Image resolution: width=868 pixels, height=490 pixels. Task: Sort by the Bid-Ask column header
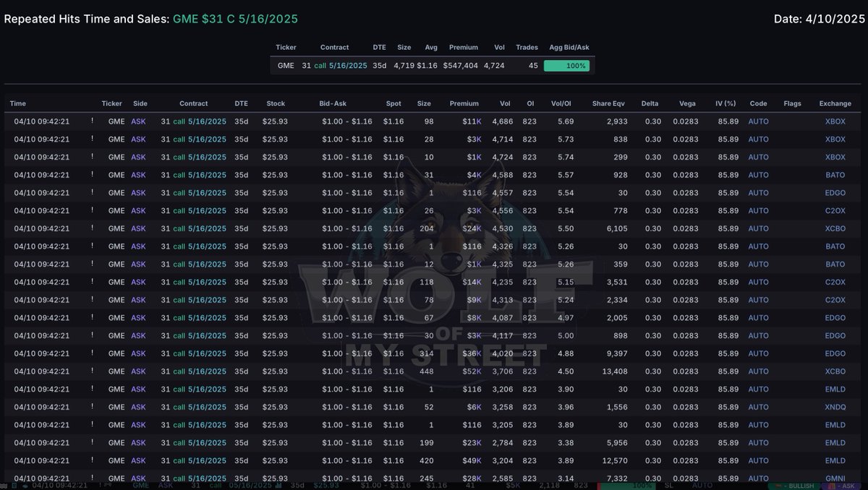(333, 103)
